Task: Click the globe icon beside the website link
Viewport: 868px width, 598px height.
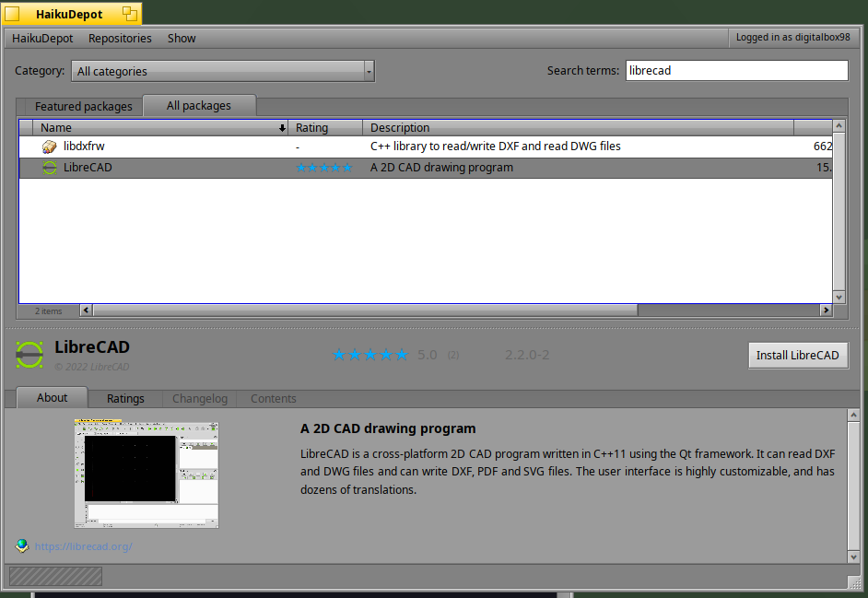Action: click(22, 546)
